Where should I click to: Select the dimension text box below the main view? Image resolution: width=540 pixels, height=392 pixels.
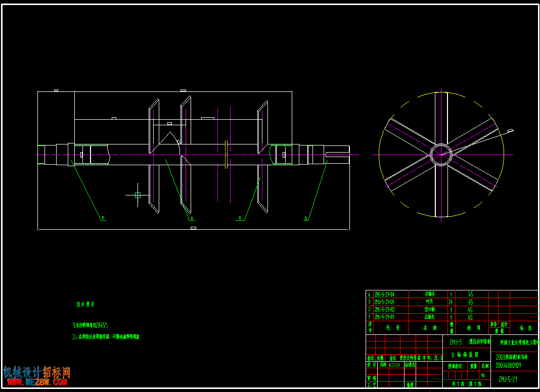(x=194, y=228)
